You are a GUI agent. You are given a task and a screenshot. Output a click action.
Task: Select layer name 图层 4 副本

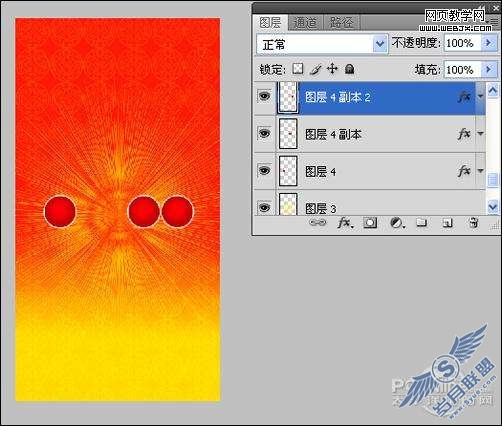point(333,134)
